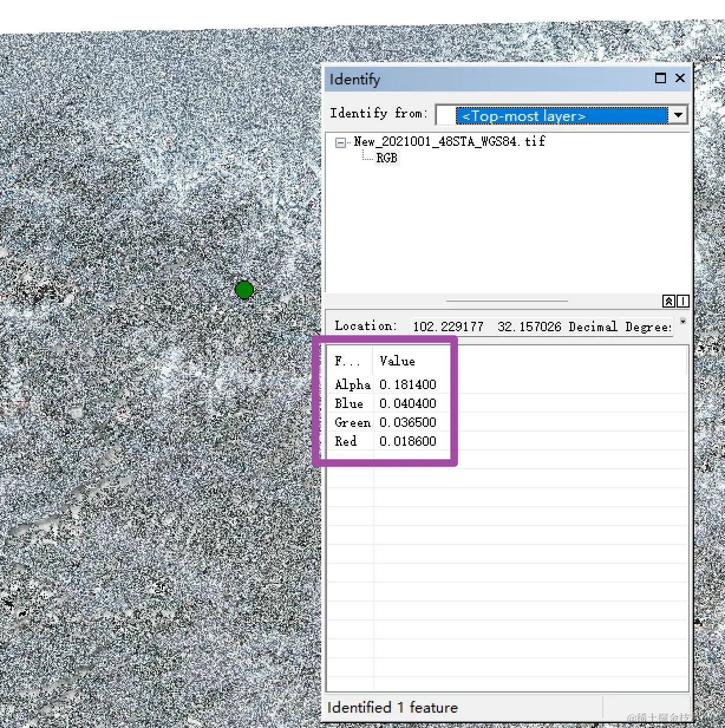Image resolution: width=725 pixels, height=728 pixels.
Task: Open the location units dropdown arrow
Action: [x=683, y=321]
